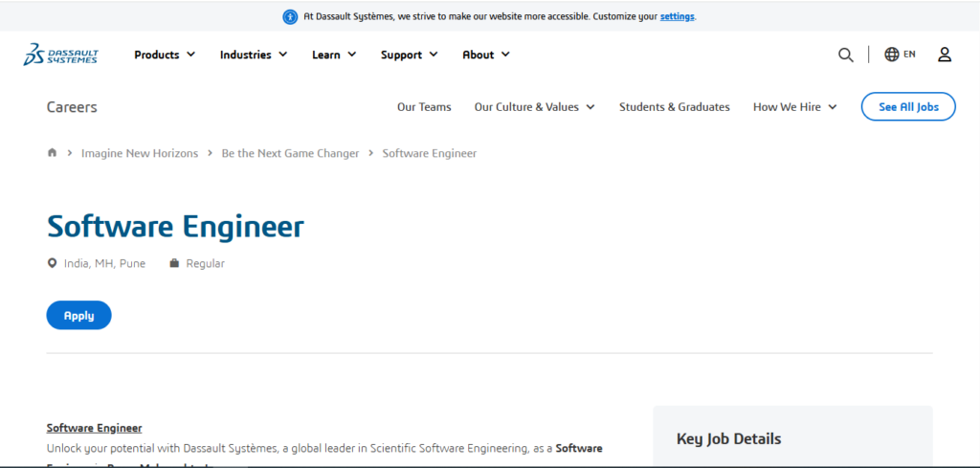980x468 pixels.
Task: Click the blue Apply button
Action: pyautogui.click(x=78, y=315)
